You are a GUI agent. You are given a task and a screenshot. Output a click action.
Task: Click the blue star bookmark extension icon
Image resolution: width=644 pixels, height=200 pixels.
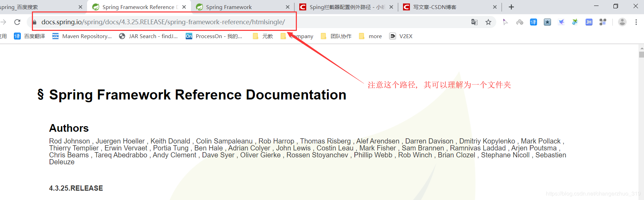[x=547, y=22]
